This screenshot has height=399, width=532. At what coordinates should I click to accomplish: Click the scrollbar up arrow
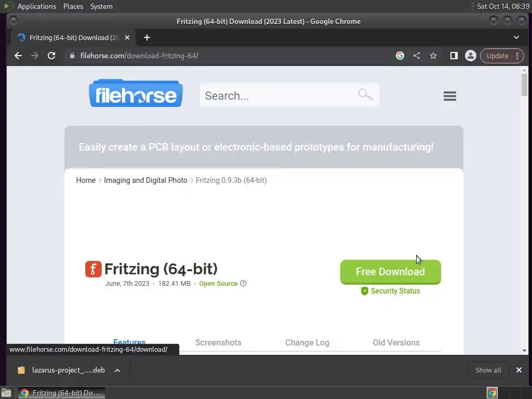tap(525, 70)
